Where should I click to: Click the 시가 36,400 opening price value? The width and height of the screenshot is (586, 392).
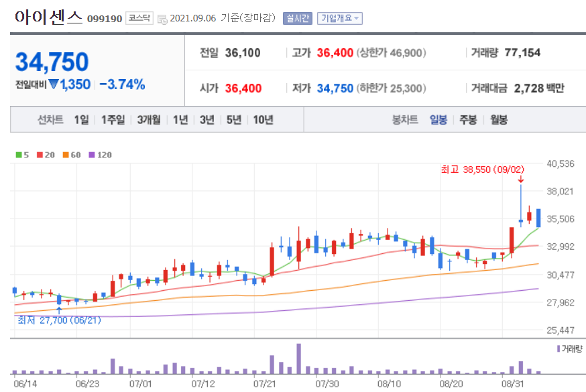(243, 88)
